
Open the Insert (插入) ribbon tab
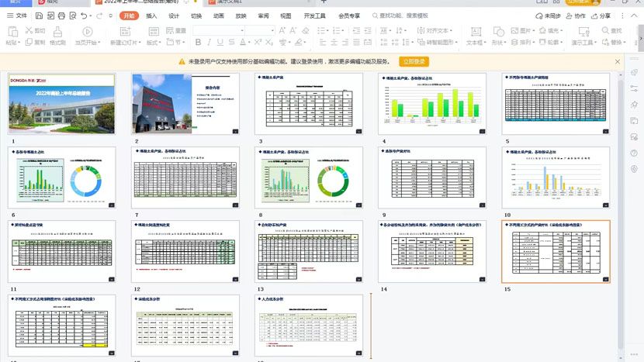(x=151, y=16)
